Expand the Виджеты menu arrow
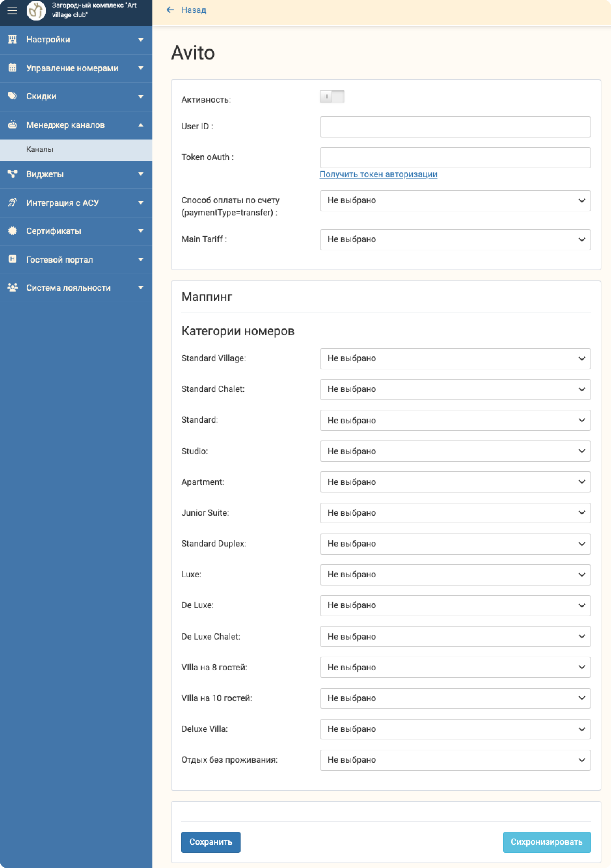 (x=141, y=174)
